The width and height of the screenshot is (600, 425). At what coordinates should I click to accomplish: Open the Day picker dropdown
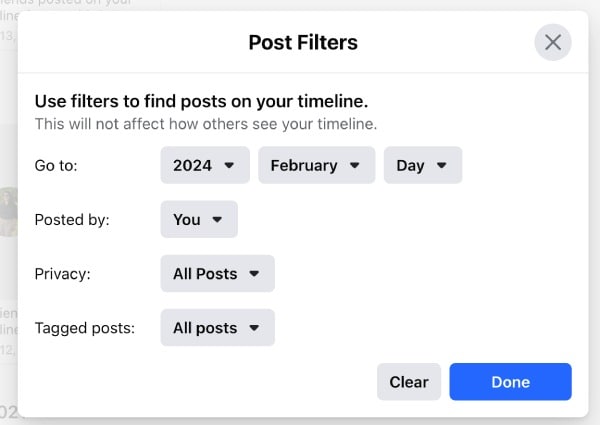pos(422,166)
